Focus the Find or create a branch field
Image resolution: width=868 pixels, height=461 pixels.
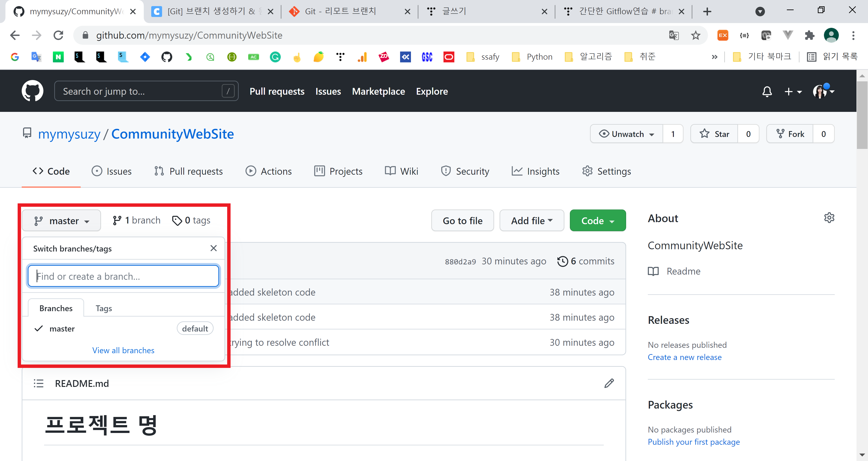[123, 276]
